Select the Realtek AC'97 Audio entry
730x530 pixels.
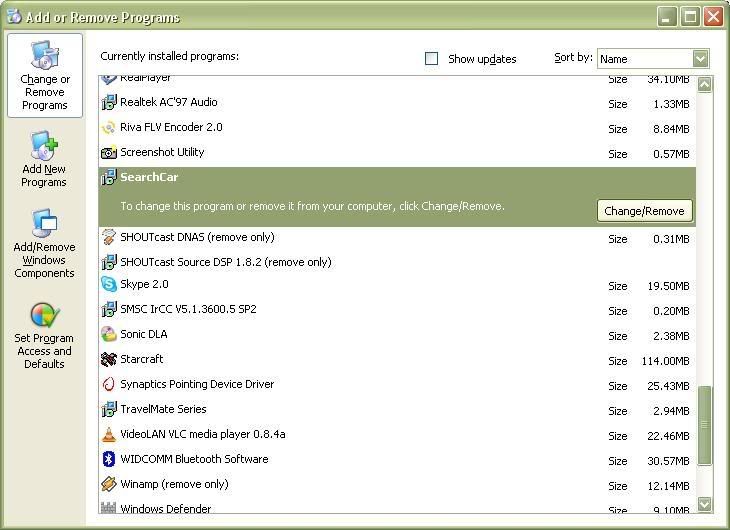(397, 102)
